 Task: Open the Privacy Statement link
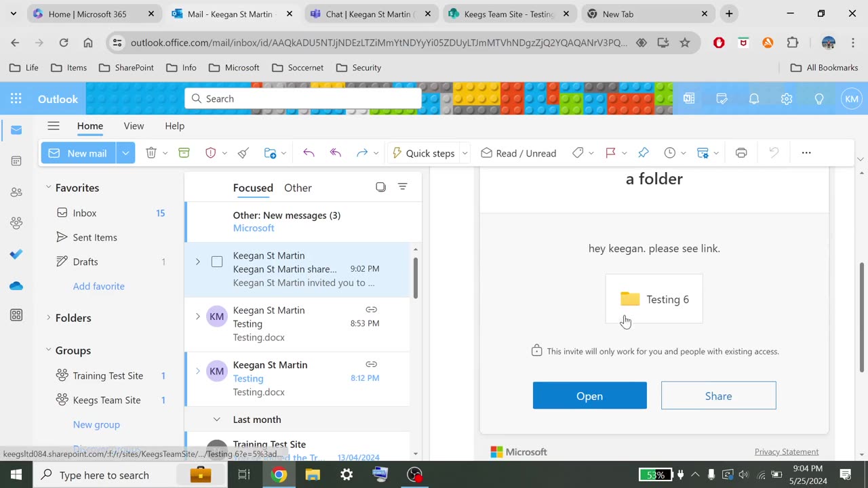(787, 452)
